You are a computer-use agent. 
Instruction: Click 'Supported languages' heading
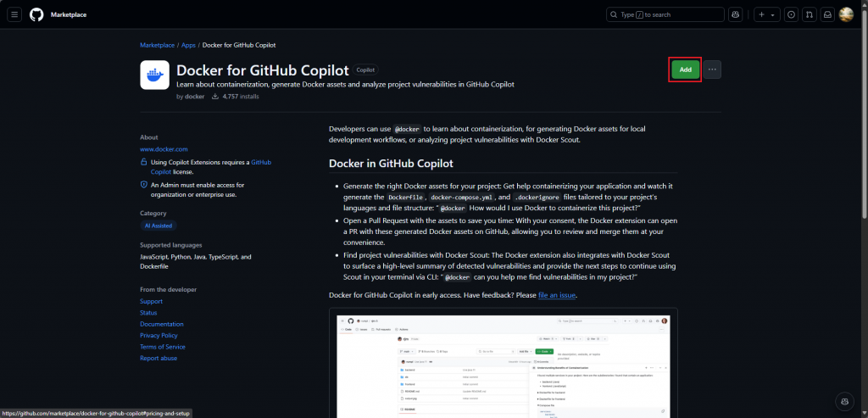(x=171, y=245)
